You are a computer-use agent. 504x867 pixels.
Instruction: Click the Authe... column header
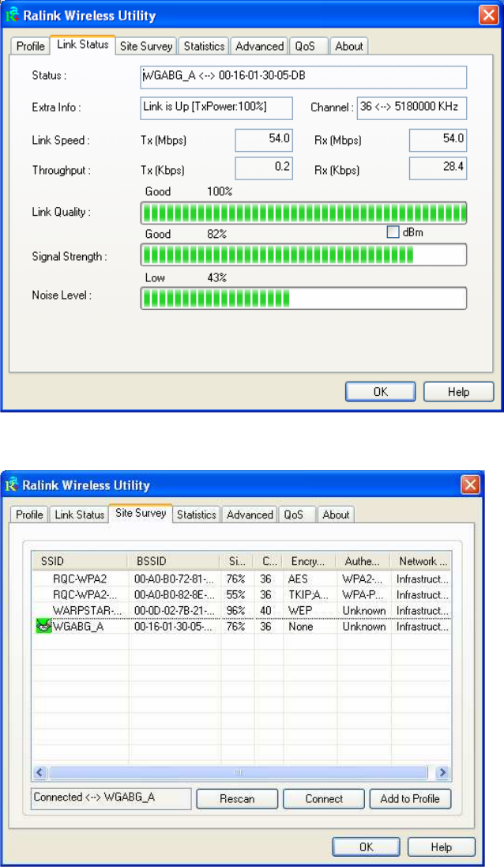point(363,561)
